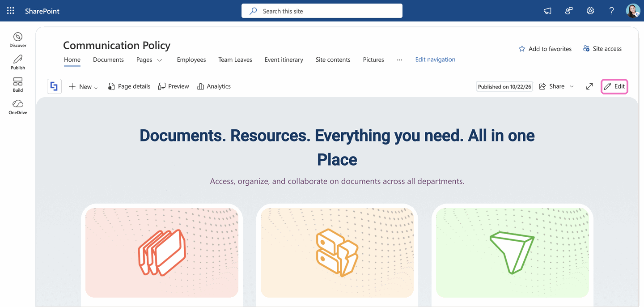Click the red stacked folders card

coord(162,253)
